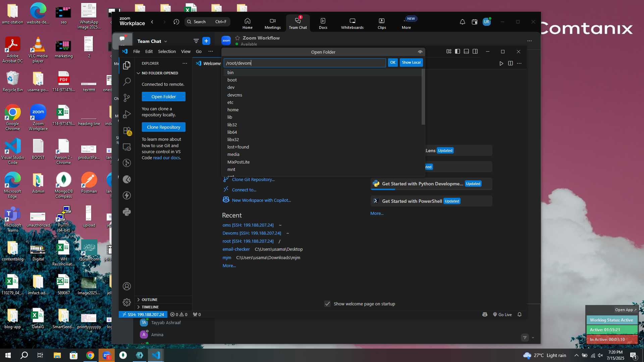Open the read our docs link
The height and width of the screenshot is (362, 644).
pyautogui.click(x=166, y=158)
